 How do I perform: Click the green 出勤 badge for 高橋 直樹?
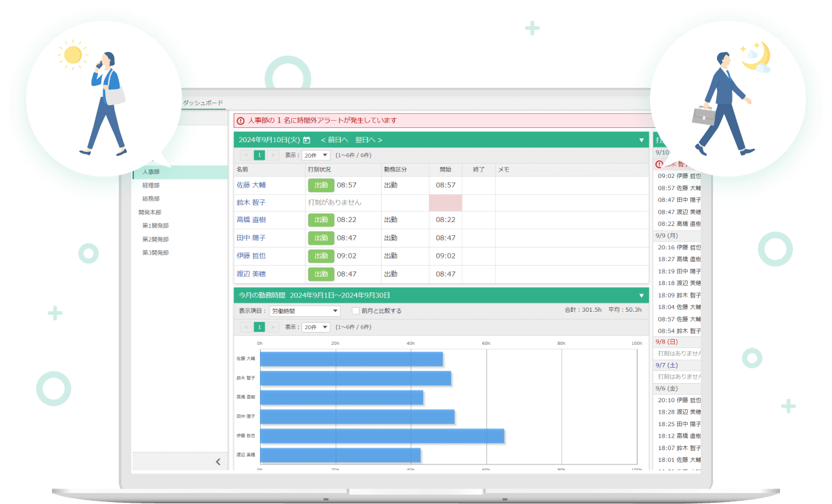320,220
